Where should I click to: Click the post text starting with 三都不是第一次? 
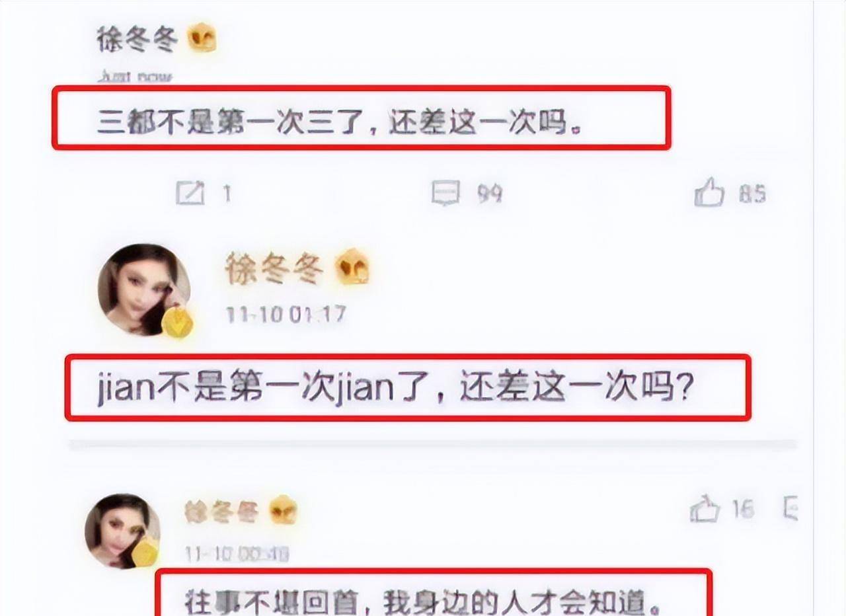340,123
